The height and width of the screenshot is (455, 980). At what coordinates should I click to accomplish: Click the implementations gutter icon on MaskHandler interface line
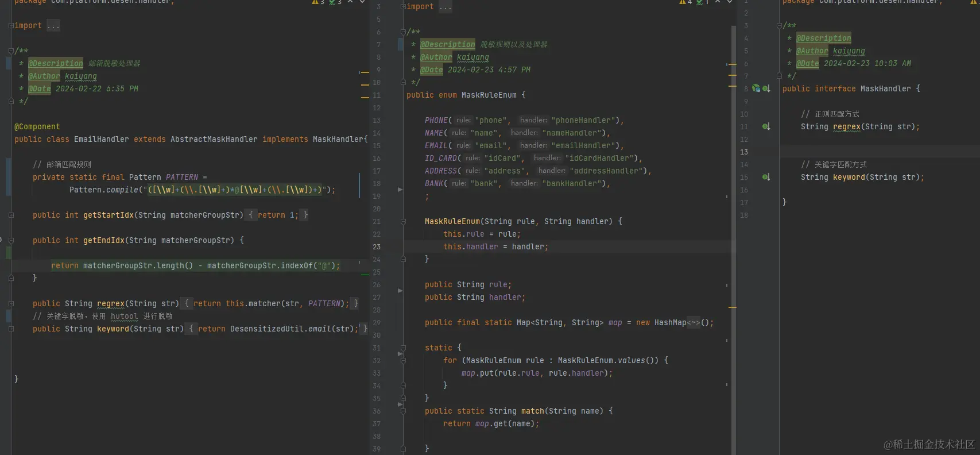pos(766,88)
